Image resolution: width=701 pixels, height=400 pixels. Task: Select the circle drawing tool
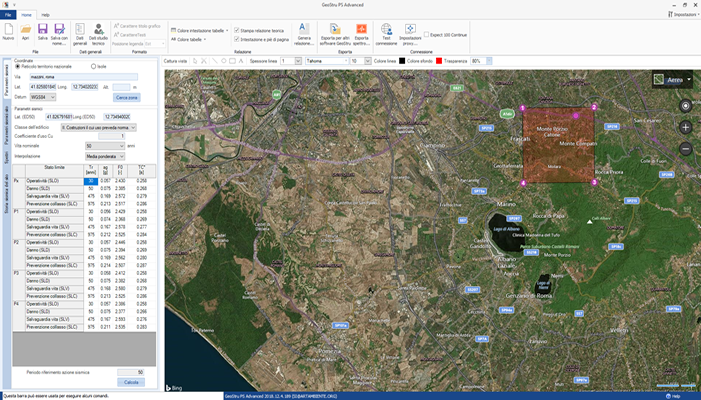click(224, 61)
